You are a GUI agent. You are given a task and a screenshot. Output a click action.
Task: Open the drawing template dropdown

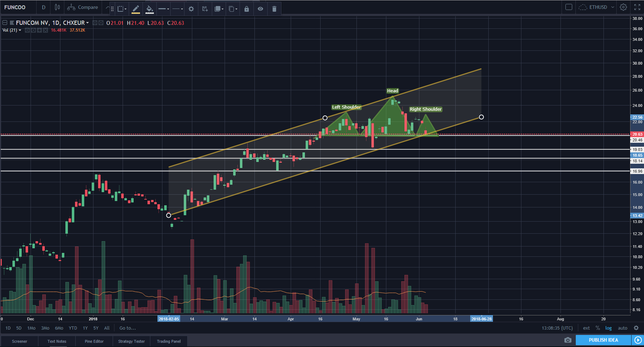click(122, 9)
